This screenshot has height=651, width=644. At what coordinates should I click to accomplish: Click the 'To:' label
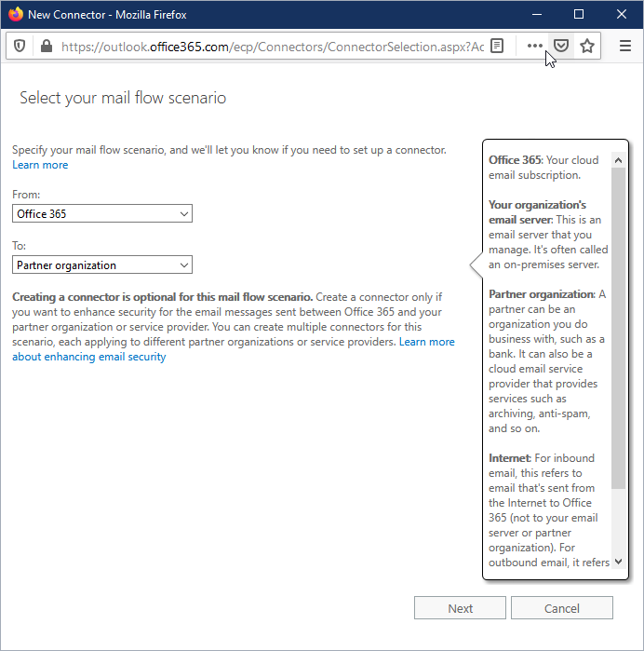coord(20,246)
